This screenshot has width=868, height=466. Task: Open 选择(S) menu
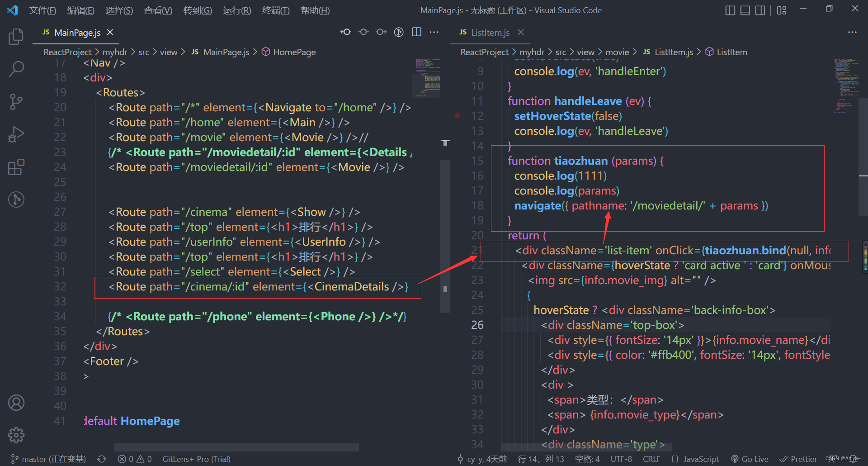pyautogui.click(x=119, y=10)
